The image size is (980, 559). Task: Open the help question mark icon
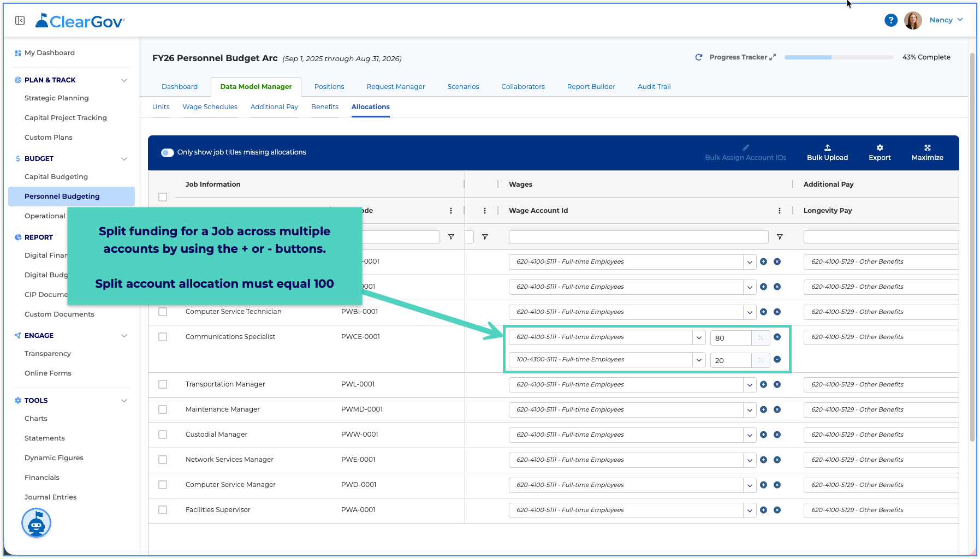pos(890,20)
